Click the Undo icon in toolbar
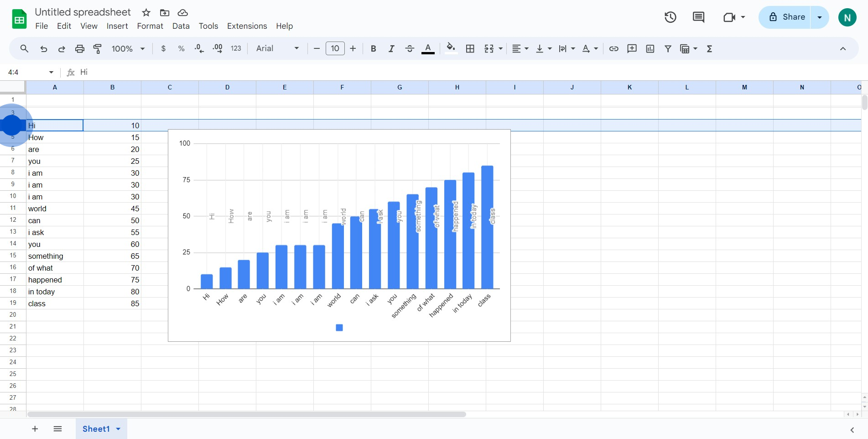The height and width of the screenshot is (439, 868). coord(43,49)
